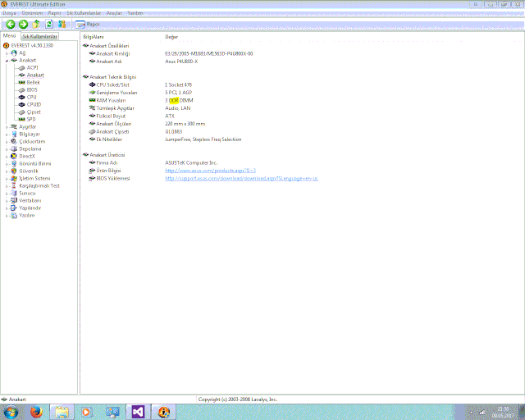The width and height of the screenshot is (525, 420).
Task: Collapse the Anakart tree node
Action: click(7, 61)
